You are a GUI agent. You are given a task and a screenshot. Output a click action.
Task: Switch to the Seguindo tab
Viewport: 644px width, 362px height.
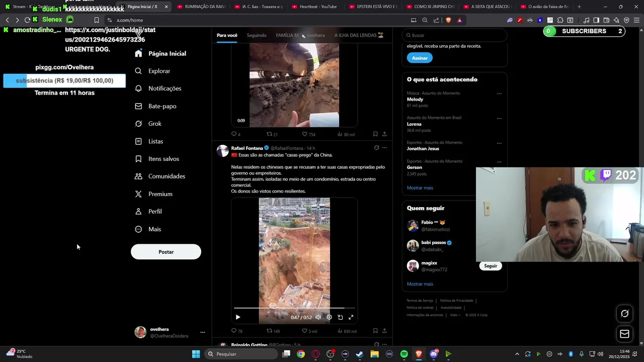click(x=257, y=35)
